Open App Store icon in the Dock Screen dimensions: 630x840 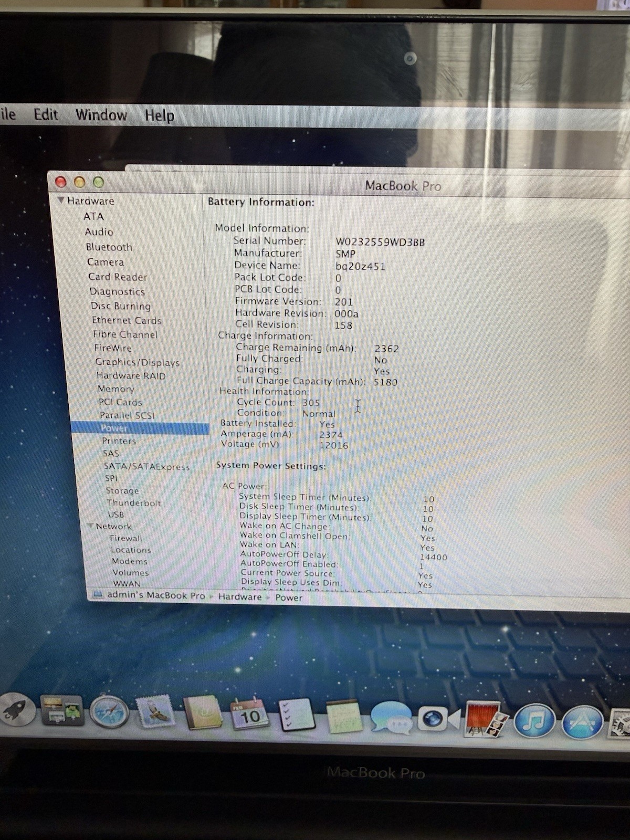click(x=582, y=722)
